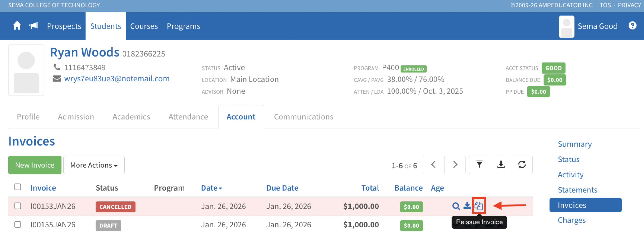Open the help question mark icon
The width and height of the screenshot is (644, 232).
click(632, 26)
